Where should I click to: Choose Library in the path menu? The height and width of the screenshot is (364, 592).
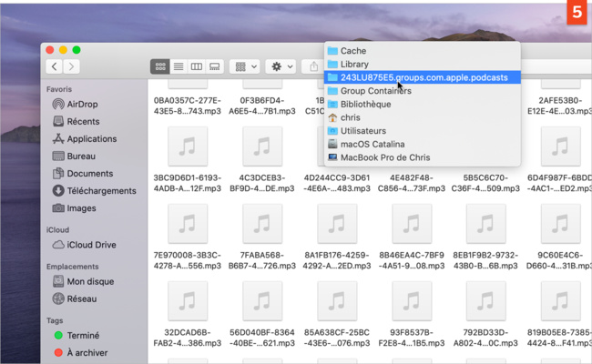pyautogui.click(x=353, y=65)
